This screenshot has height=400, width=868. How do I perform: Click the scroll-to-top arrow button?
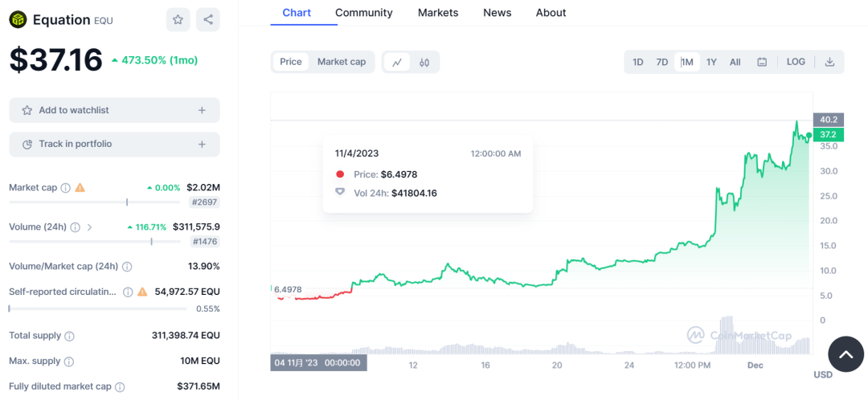[x=845, y=354]
